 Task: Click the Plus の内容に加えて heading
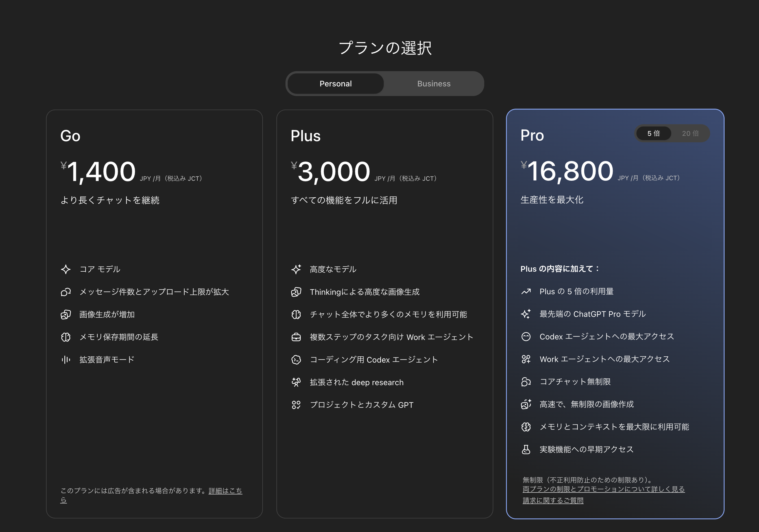click(x=560, y=269)
